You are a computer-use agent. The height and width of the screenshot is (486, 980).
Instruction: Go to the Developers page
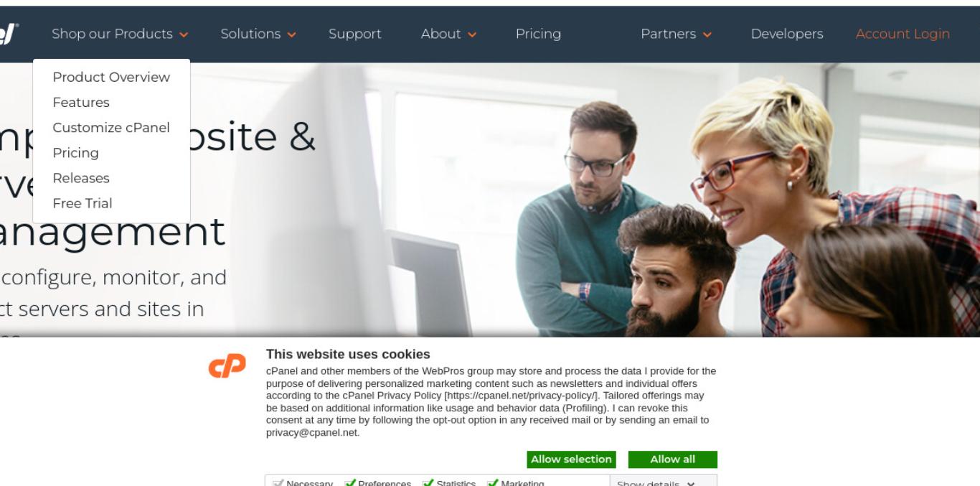click(x=787, y=34)
